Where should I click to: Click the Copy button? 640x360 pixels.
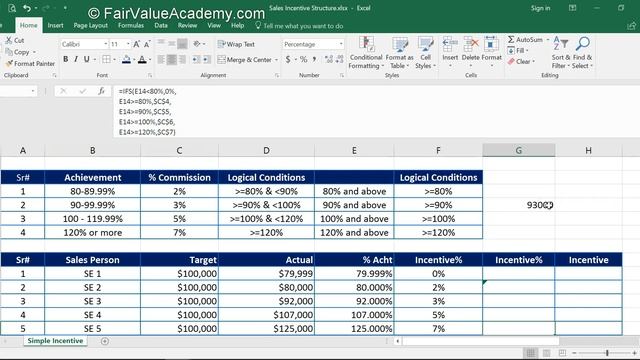coord(17,52)
